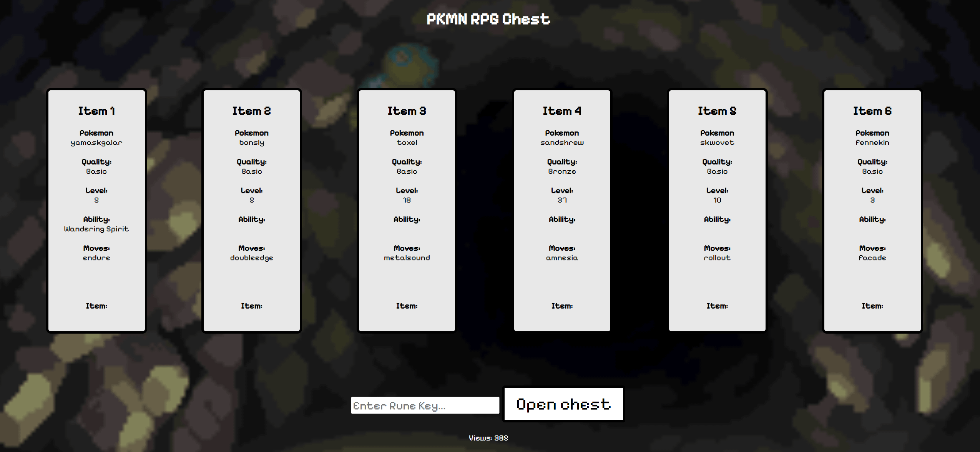
Task: Click the fennekin pokemon name
Action: [872, 143]
